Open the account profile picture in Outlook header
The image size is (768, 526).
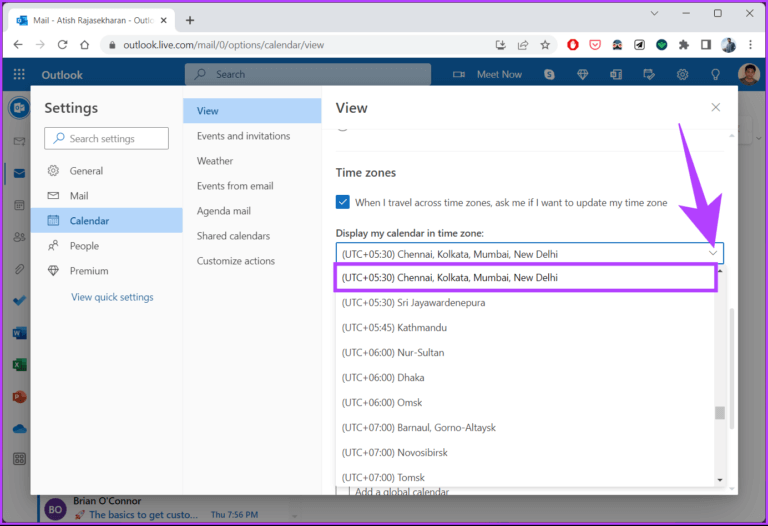point(748,74)
